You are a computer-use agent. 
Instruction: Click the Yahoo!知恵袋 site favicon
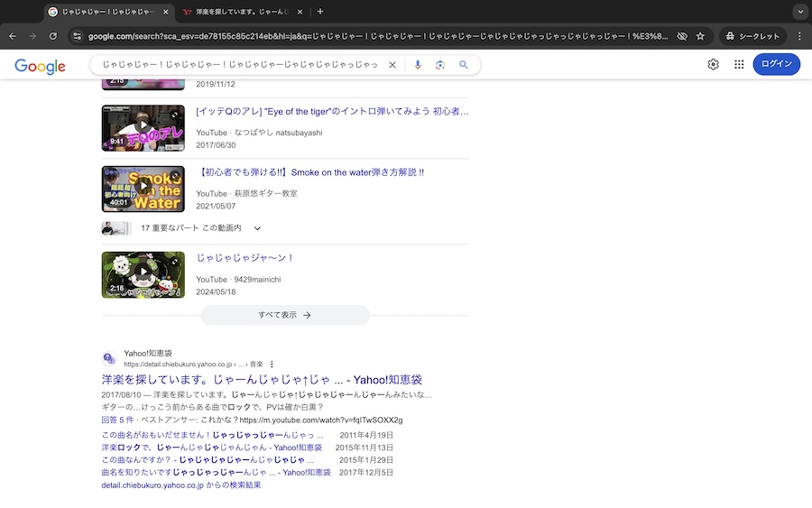(x=109, y=358)
